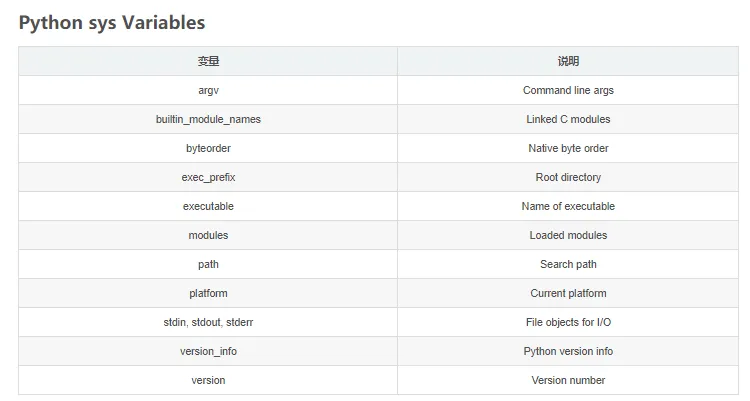Select the 说明 column header

coord(568,61)
